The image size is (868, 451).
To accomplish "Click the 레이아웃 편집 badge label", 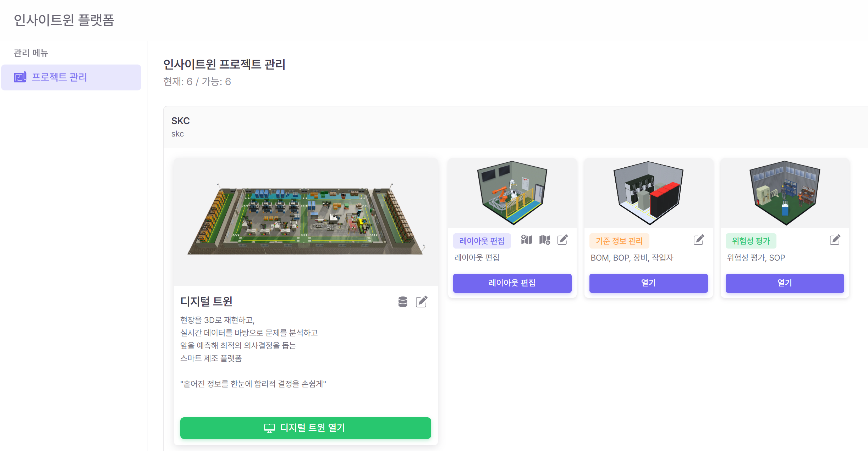I will click(x=482, y=241).
